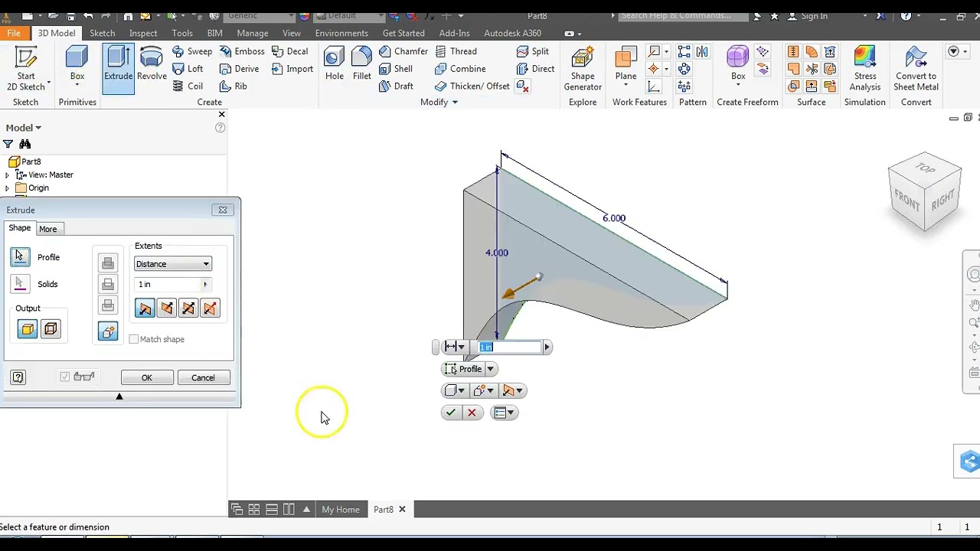Viewport: 980px width, 551px height.
Task: Click the Find binoculars icon in browser
Action: 25,144
